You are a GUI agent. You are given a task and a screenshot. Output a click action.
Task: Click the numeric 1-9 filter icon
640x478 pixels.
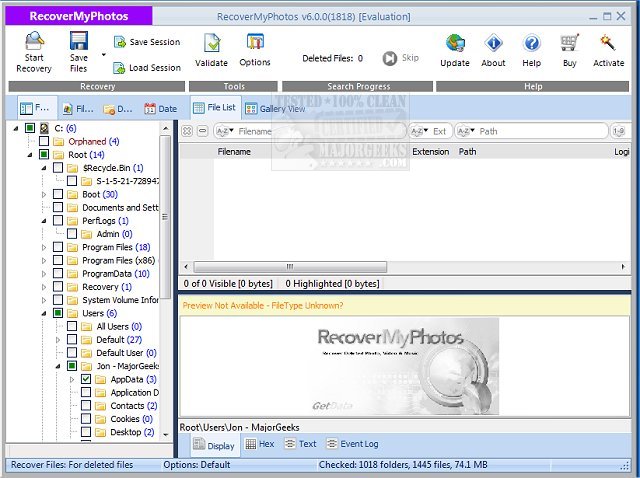(619, 131)
